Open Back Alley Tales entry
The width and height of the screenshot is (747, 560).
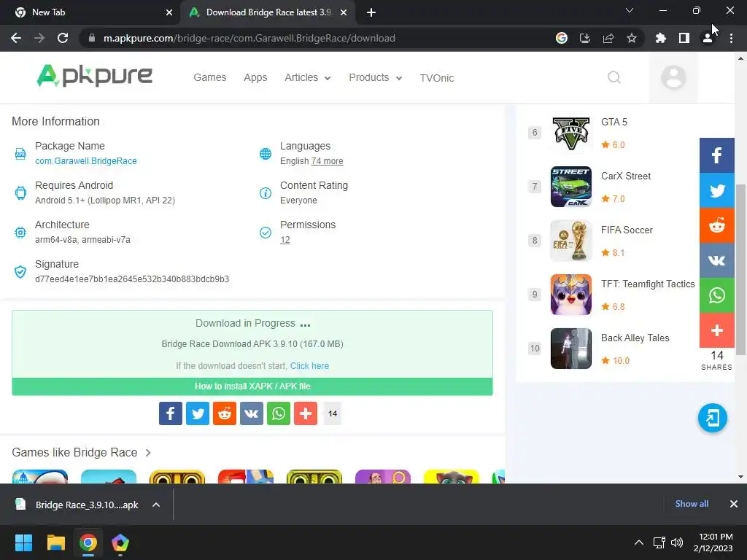(x=635, y=338)
